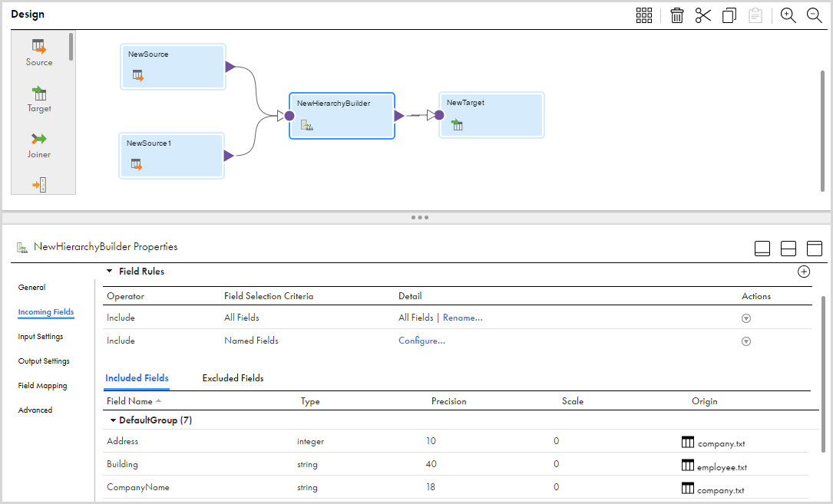Screen dimensions: 833x504
Task: Click NewTarget input port circle
Action: coord(439,115)
